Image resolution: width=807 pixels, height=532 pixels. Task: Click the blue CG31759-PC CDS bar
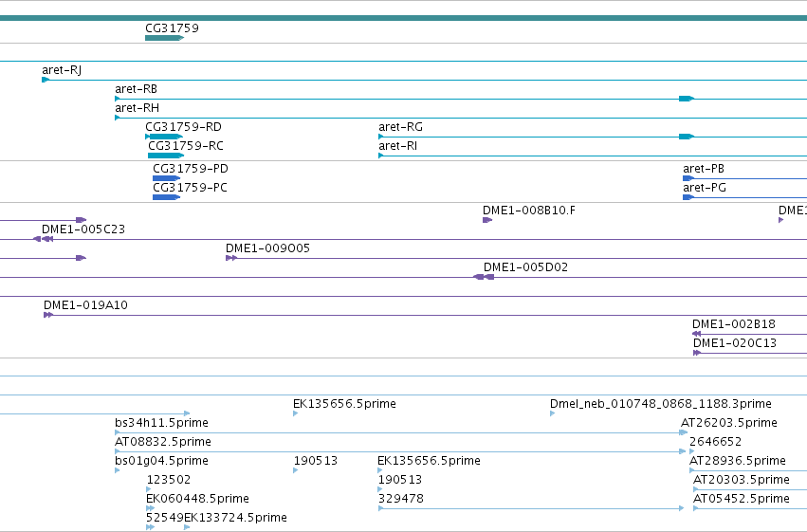[166, 197]
